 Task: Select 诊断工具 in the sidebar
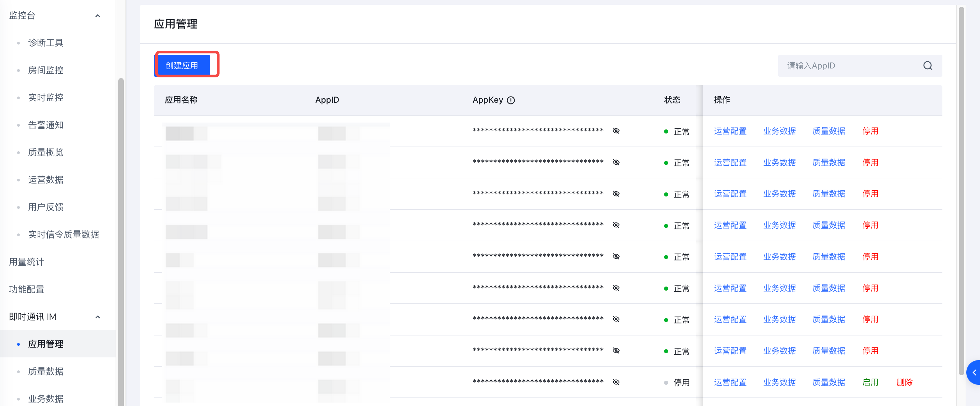coord(46,43)
